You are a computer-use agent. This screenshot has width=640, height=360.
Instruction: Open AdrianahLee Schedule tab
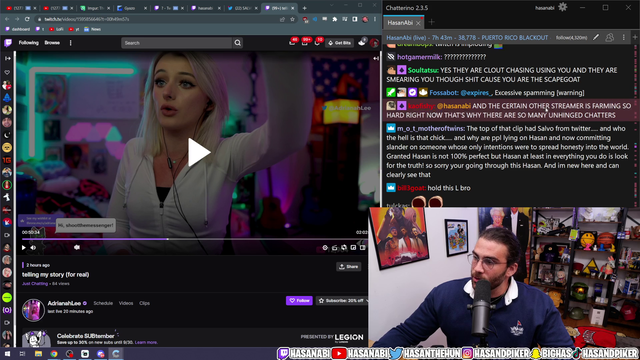point(103,303)
